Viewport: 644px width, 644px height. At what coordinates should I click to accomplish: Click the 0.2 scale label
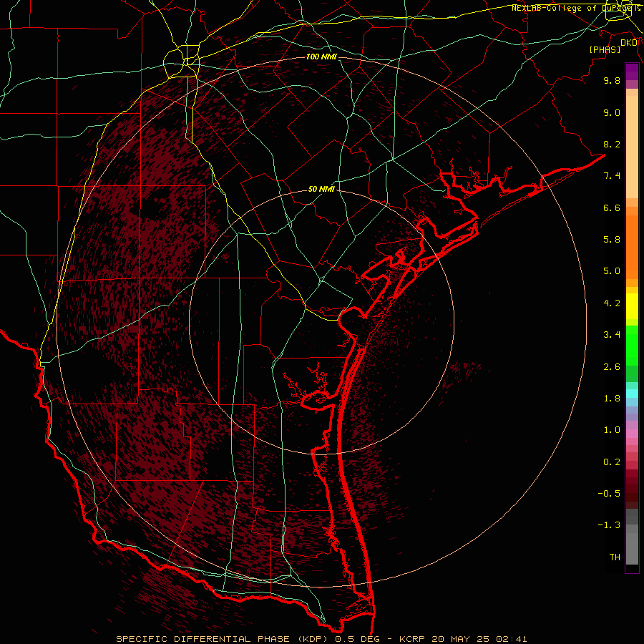[612, 462]
